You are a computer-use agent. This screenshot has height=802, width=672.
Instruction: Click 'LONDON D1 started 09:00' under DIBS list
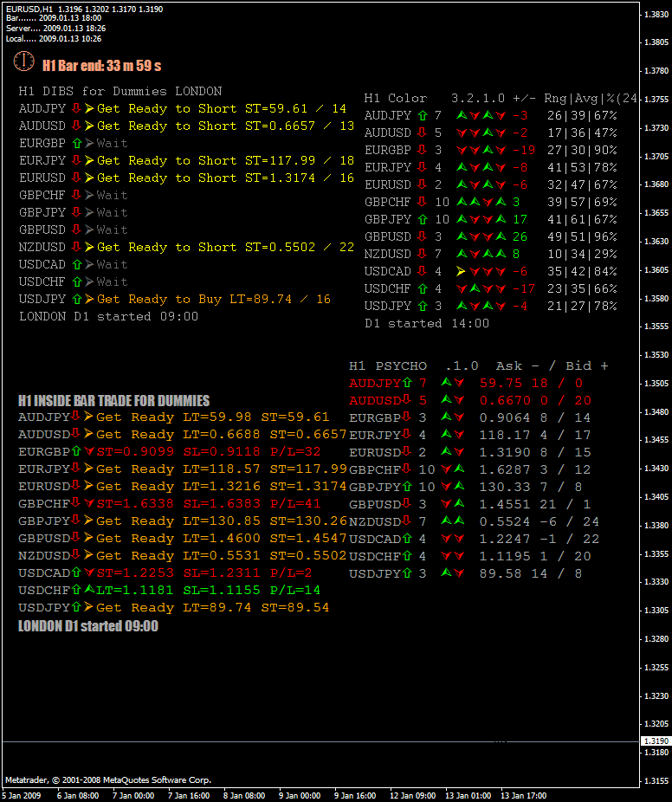coord(108,316)
